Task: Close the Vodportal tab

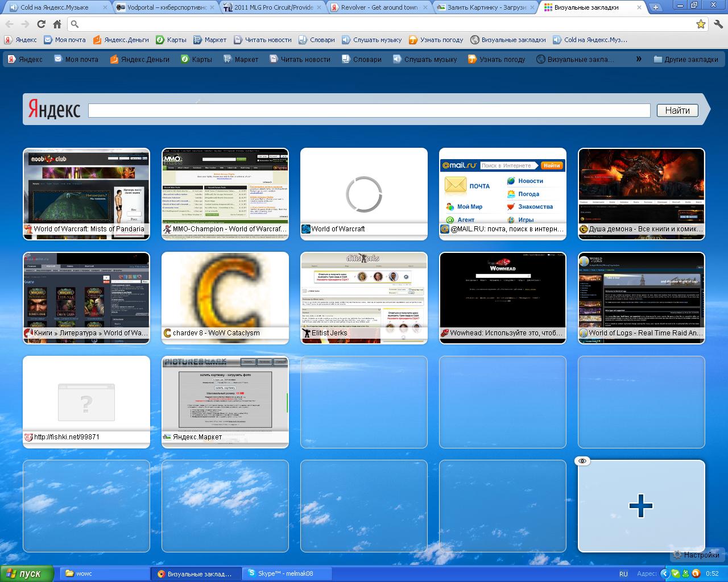Action: (x=212, y=8)
